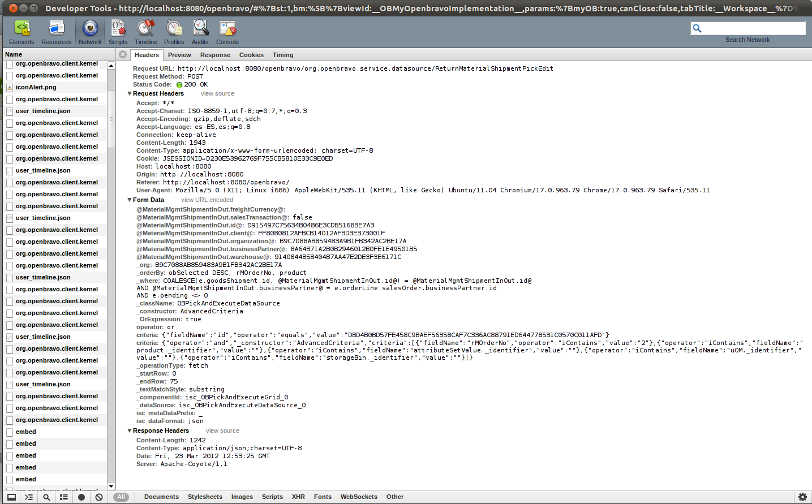Switch to the Timing tab
812x504 pixels.
click(283, 55)
